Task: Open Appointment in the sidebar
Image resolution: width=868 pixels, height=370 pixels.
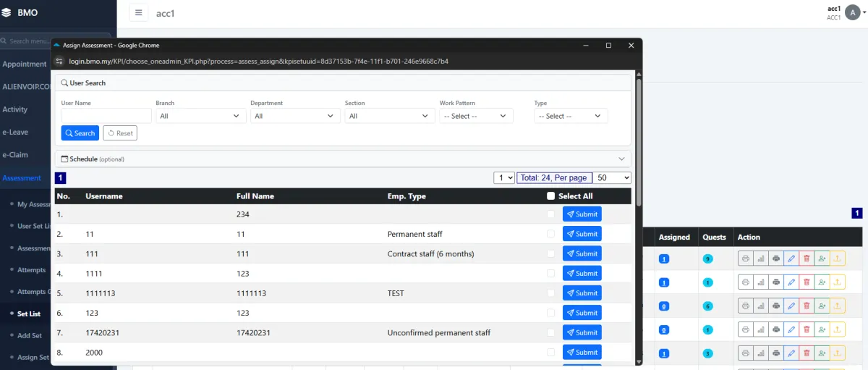Action: tap(25, 64)
